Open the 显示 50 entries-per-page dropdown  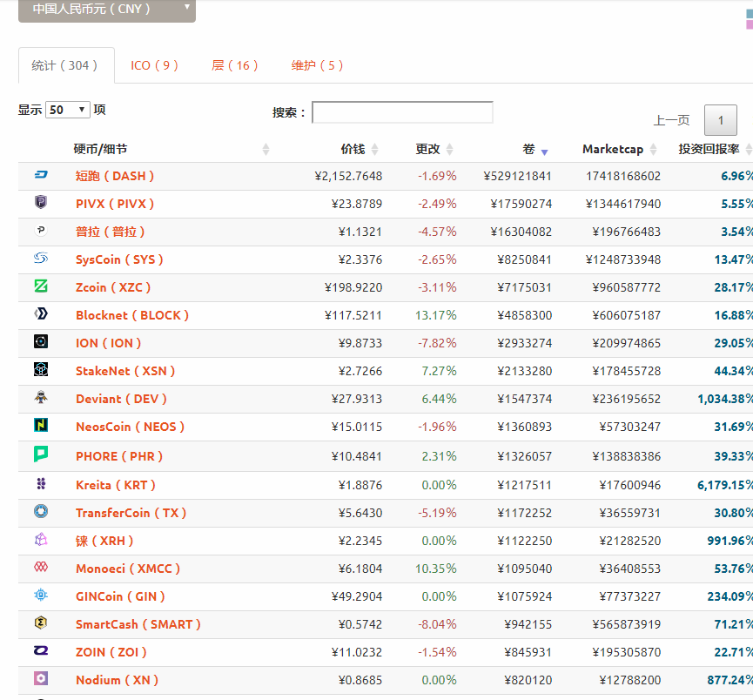point(68,110)
